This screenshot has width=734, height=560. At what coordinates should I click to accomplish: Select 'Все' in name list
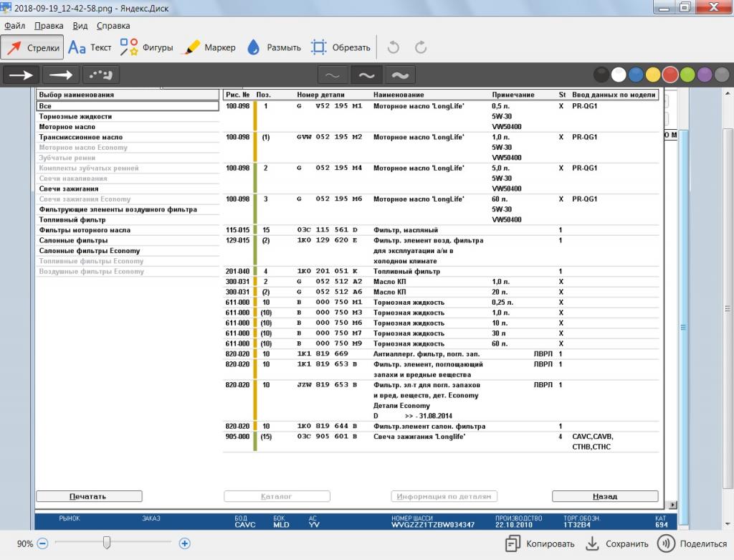[x=128, y=106]
